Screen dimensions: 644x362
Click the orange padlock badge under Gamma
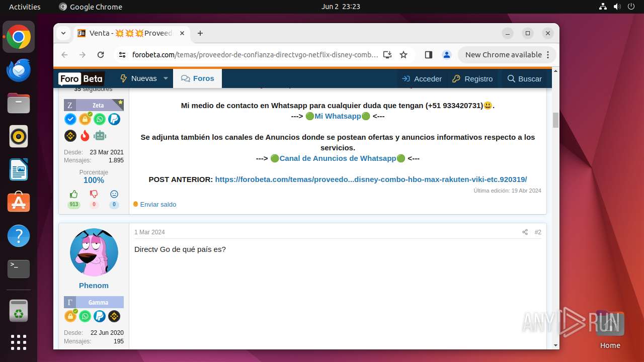(70, 316)
